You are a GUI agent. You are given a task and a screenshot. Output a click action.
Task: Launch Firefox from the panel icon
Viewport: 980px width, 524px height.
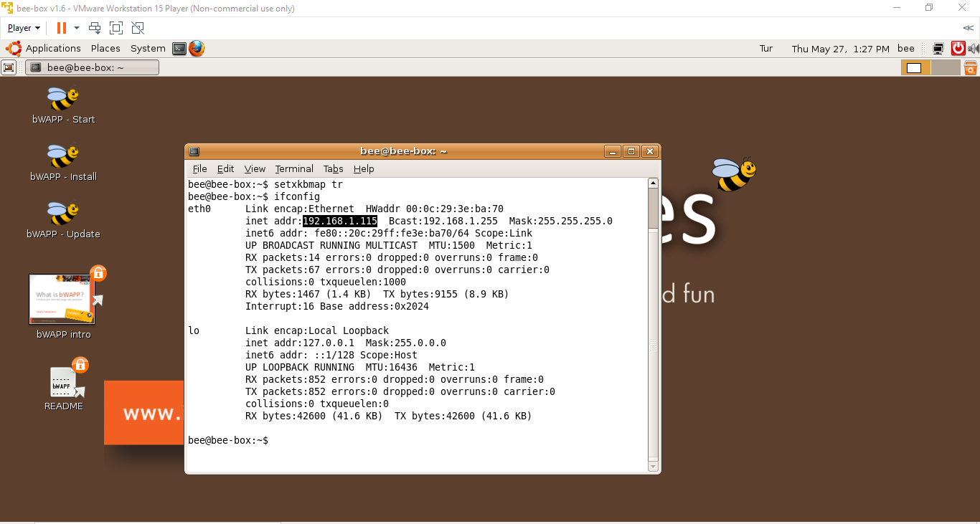tap(197, 48)
